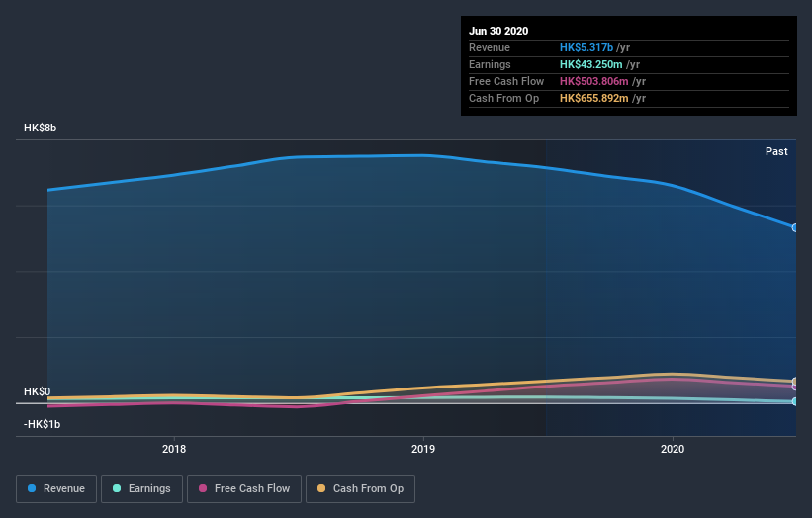The height and width of the screenshot is (518, 812).
Task: Click the 2019 x-axis label
Action: click(x=423, y=449)
